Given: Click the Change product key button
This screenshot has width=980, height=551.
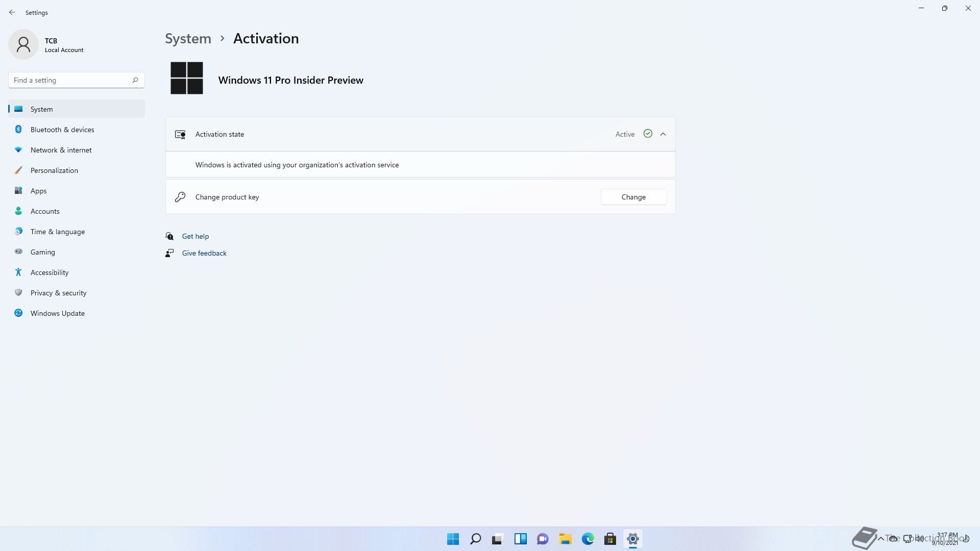Looking at the screenshot, I should coord(633,197).
